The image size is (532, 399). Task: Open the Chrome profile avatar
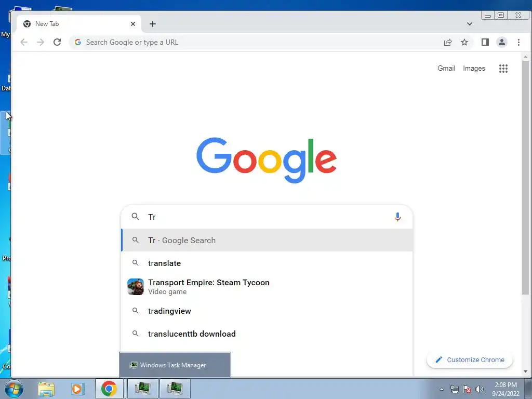pyautogui.click(x=502, y=42)
